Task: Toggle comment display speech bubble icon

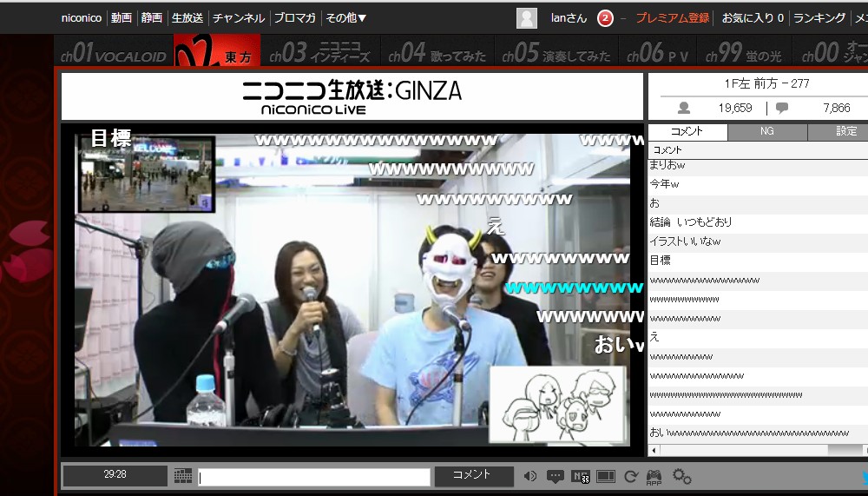Action: 556,476
